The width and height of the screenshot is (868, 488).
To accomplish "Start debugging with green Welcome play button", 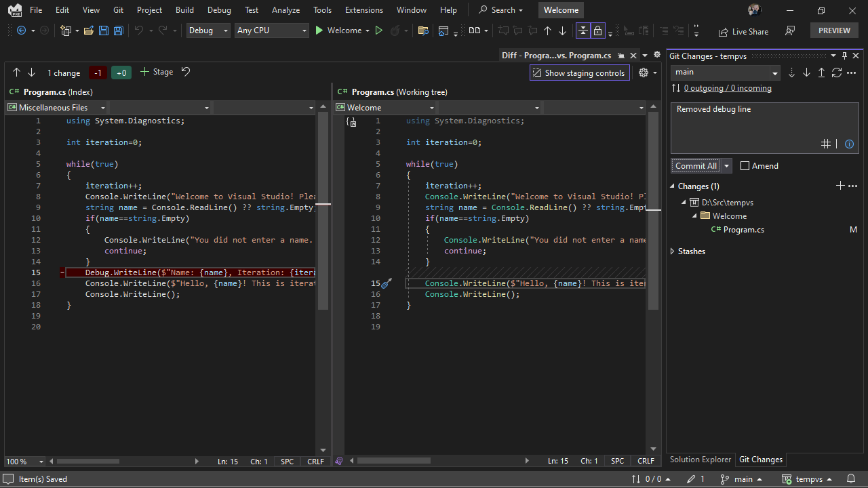I will pos(319,30).
